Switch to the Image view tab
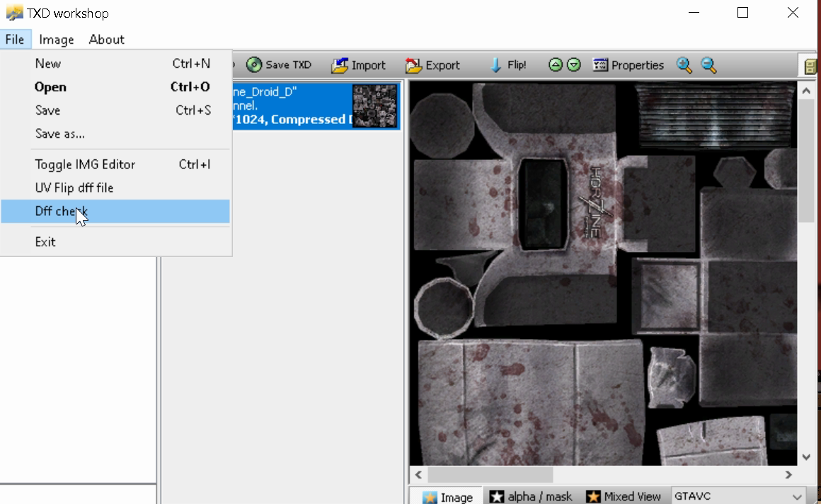This screenshot has width=821, height=504. pos(447,496)
